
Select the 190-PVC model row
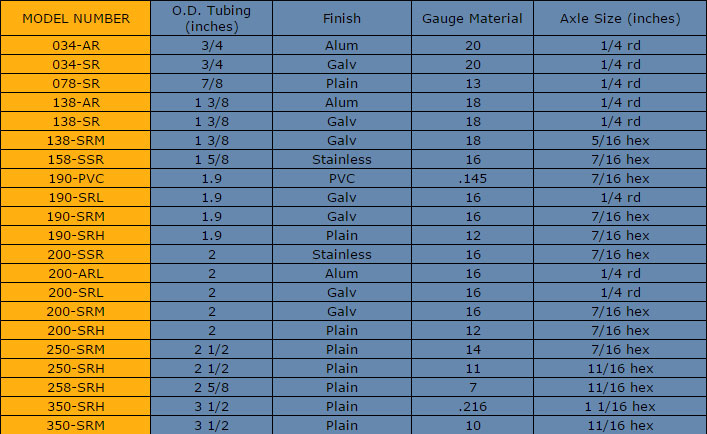coord(354,178)
